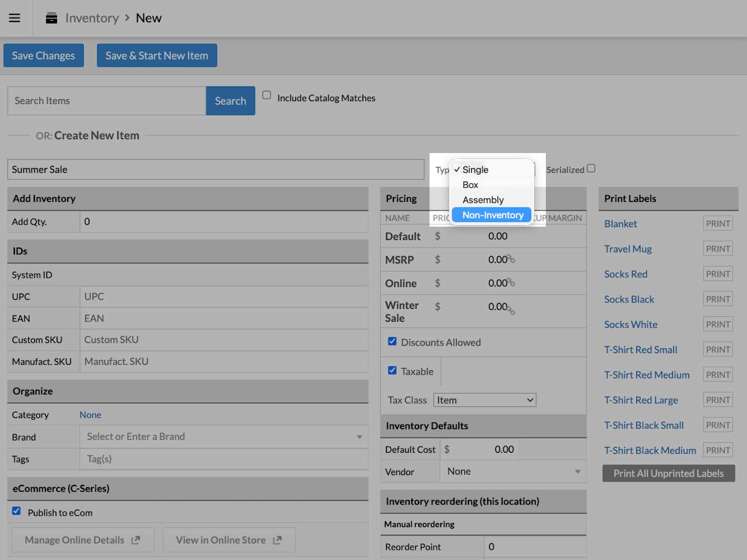The height and width of the screenshot is (560, 747).
Task: Click Save Changes button
Action: point(44,55)
